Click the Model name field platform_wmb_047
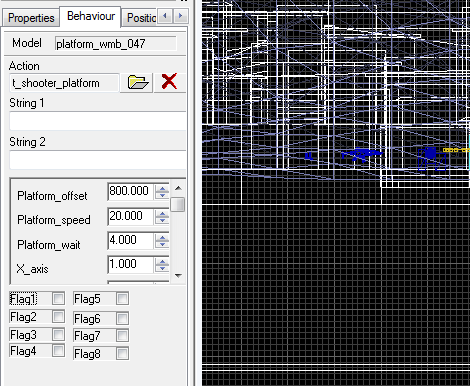 (x=115, y=44)
